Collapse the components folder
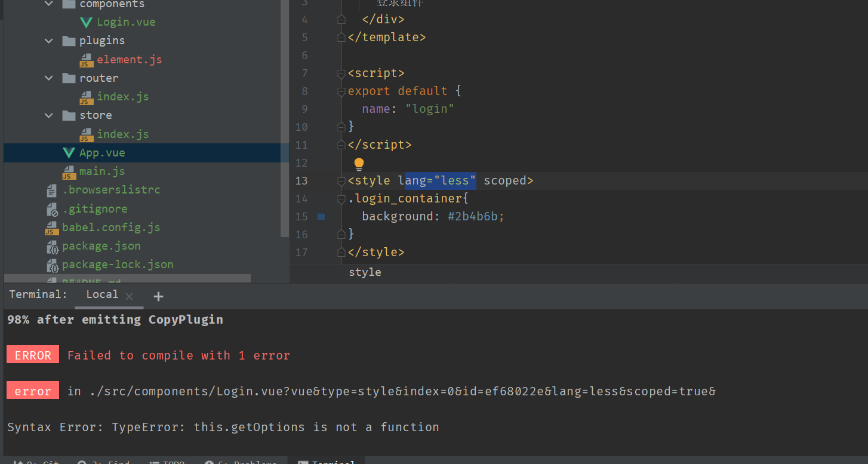The height and width of the screenshot is (464, 868). pos(48,5)
